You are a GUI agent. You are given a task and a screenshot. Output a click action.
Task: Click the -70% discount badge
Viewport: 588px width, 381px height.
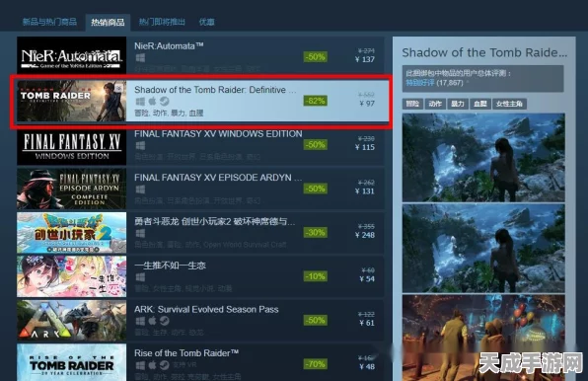click(x=315, y=364)
